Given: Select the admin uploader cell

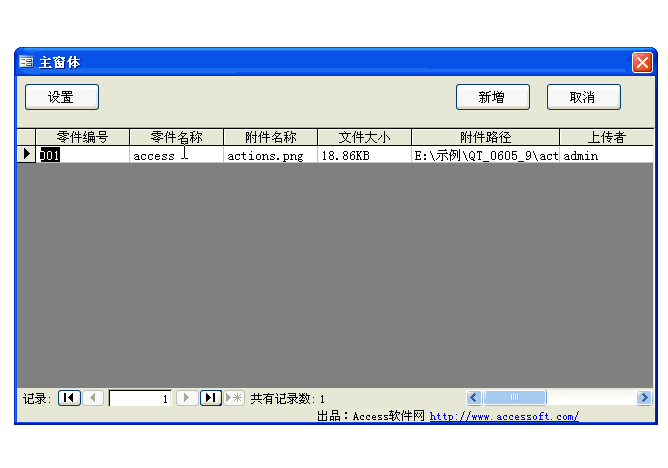Looking at the screenshot, I should coord(607,155).
